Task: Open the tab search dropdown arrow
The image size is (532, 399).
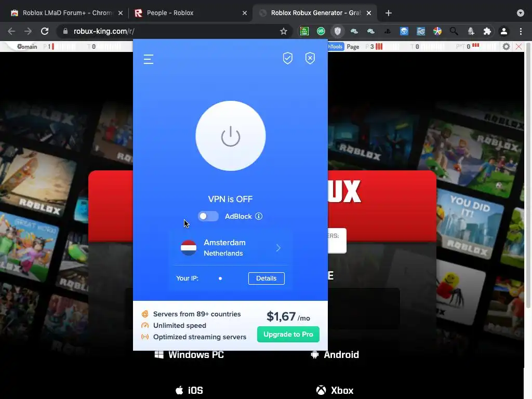Action: point(521,13)
